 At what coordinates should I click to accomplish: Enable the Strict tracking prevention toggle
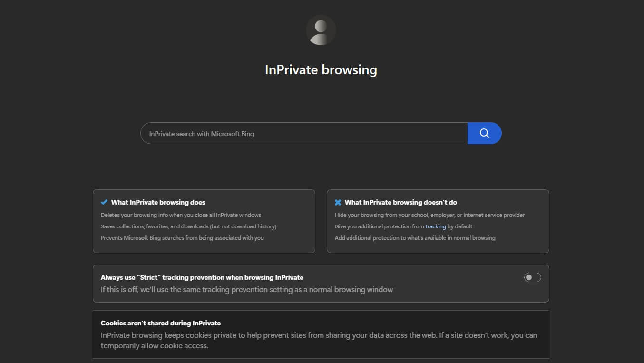coord(532,277)
